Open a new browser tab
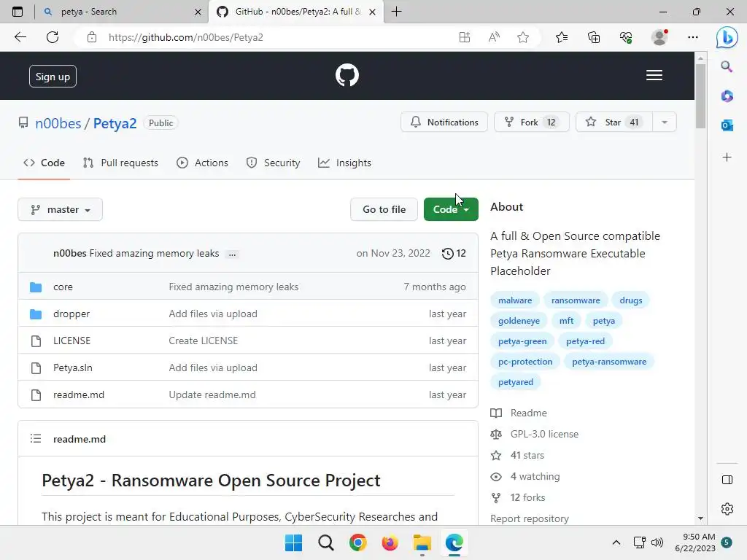Image resolution: width=747 pixels, height=560 pixels. click(x=396, y=12)
